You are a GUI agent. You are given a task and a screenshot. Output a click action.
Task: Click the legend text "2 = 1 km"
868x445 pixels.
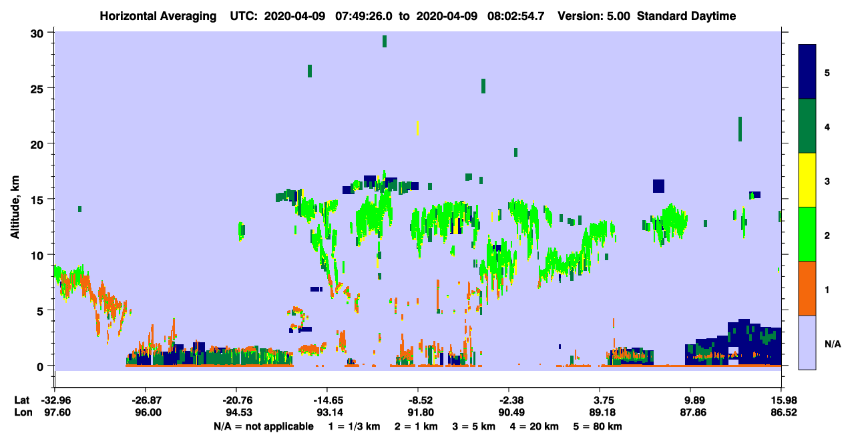[x=417, y=426]
